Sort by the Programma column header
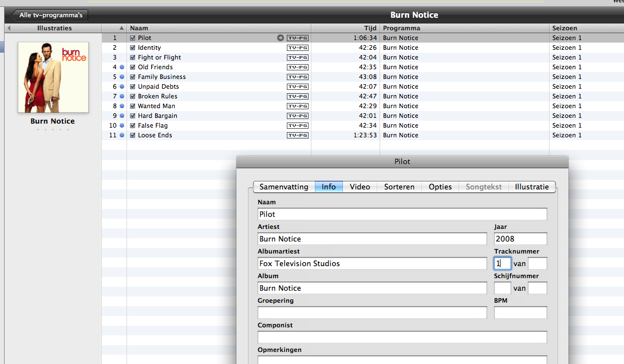Screen dimensions: 624x364 [x=464, y=28]
